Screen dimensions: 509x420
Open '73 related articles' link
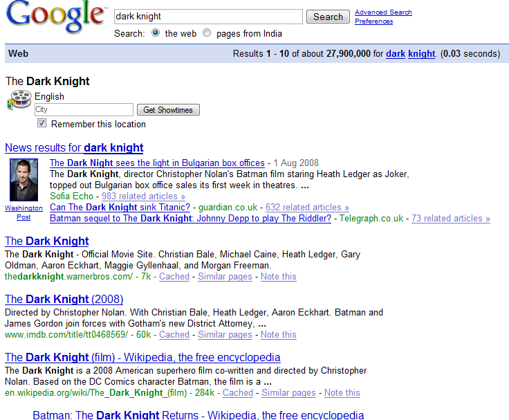pos(451,218)
